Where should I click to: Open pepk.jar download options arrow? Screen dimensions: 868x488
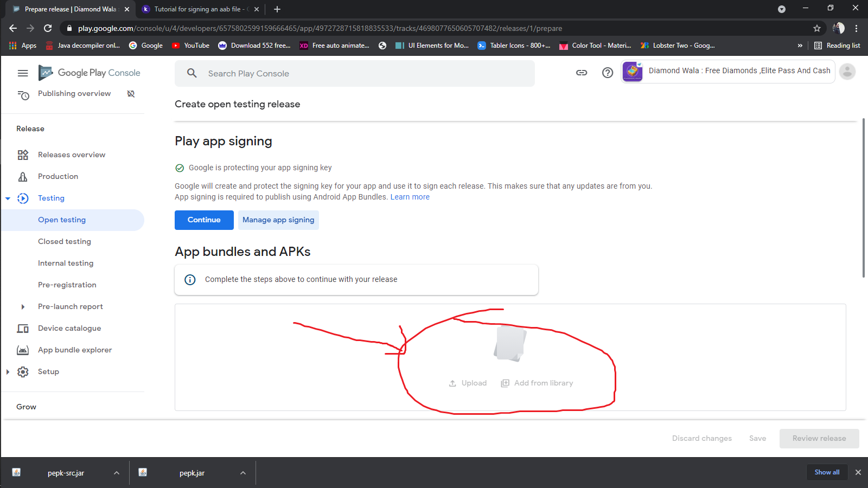pos(243,473)
